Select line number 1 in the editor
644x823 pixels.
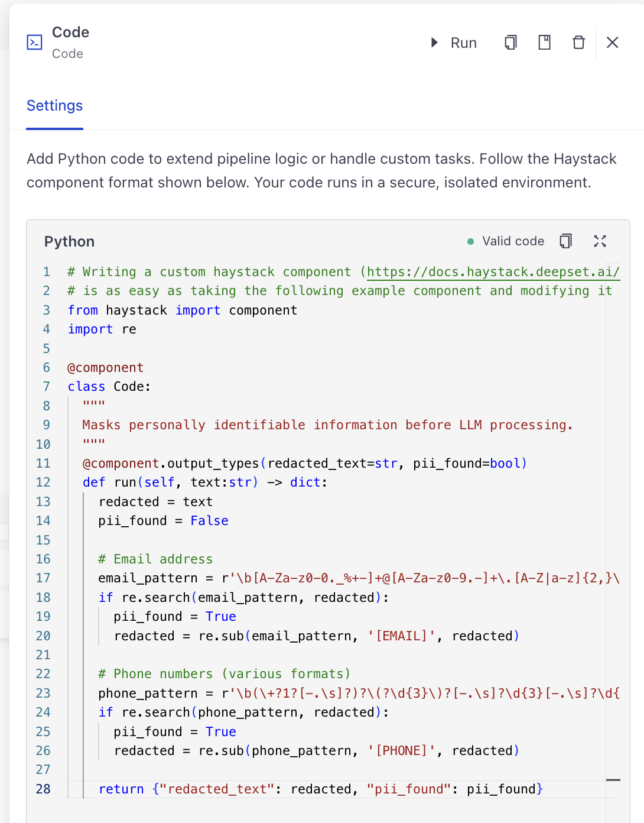click(x=46, y=271)
